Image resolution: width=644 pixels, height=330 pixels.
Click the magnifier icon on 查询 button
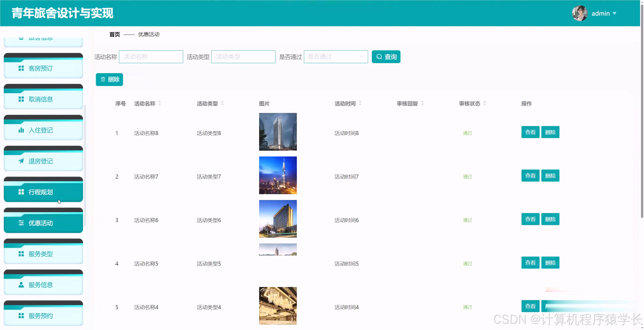coord(379,57)
